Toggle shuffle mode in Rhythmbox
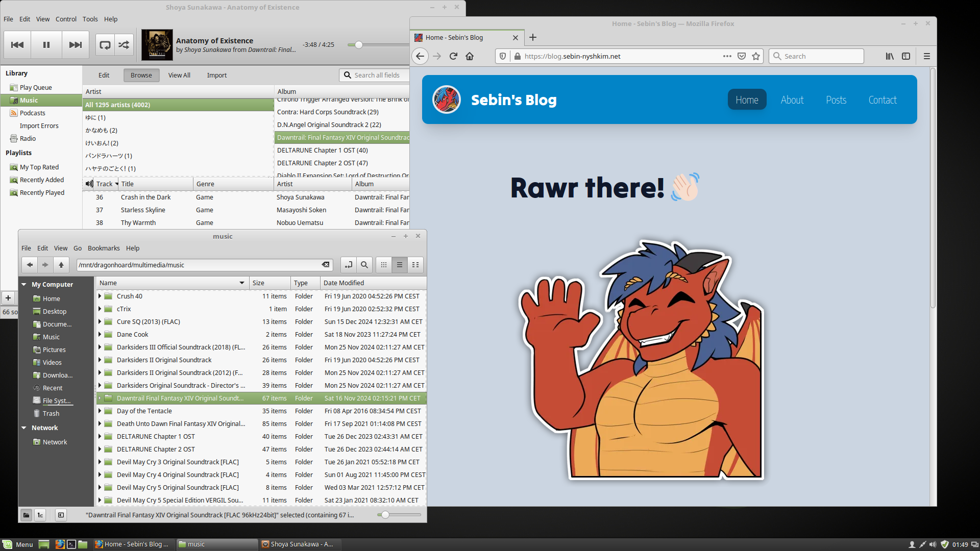 [124, 45]
